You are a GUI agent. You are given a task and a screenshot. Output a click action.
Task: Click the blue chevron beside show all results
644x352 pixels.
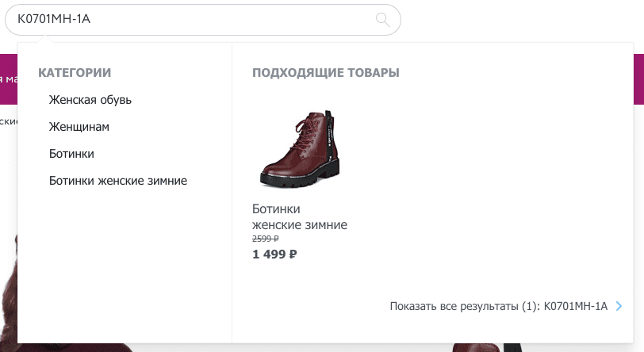point(619,306)
